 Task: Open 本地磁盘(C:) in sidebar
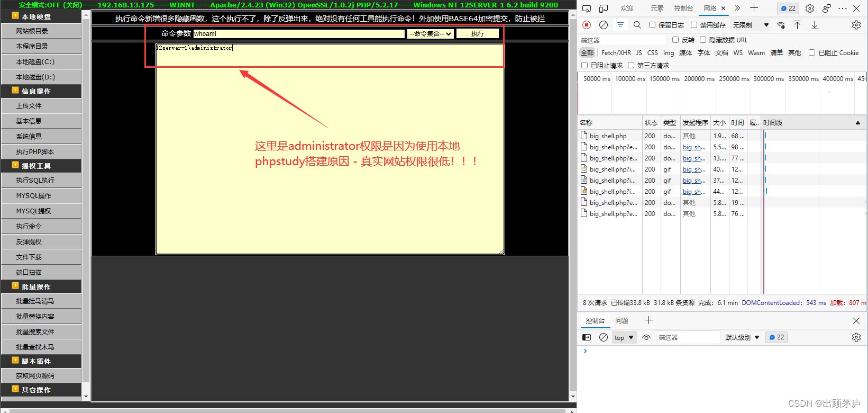pyautogui.click(x=41, y=61)
